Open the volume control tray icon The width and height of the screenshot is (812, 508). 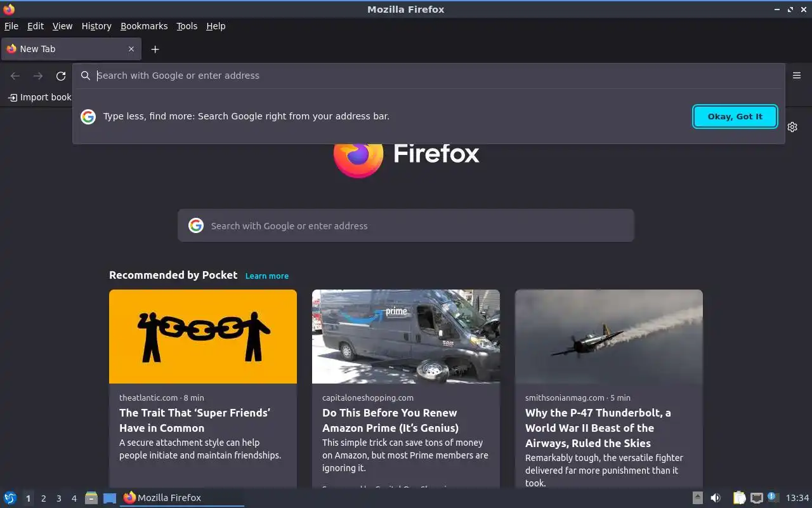716,498
